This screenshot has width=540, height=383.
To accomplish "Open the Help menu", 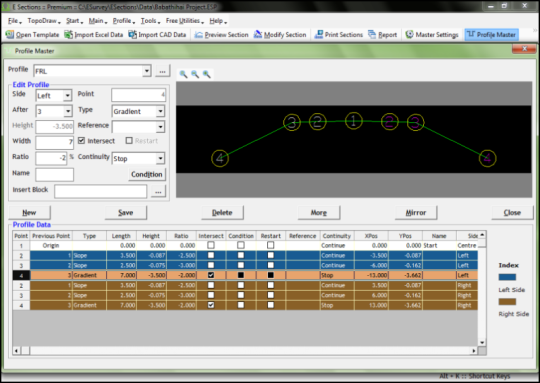I will coord(218,21).
